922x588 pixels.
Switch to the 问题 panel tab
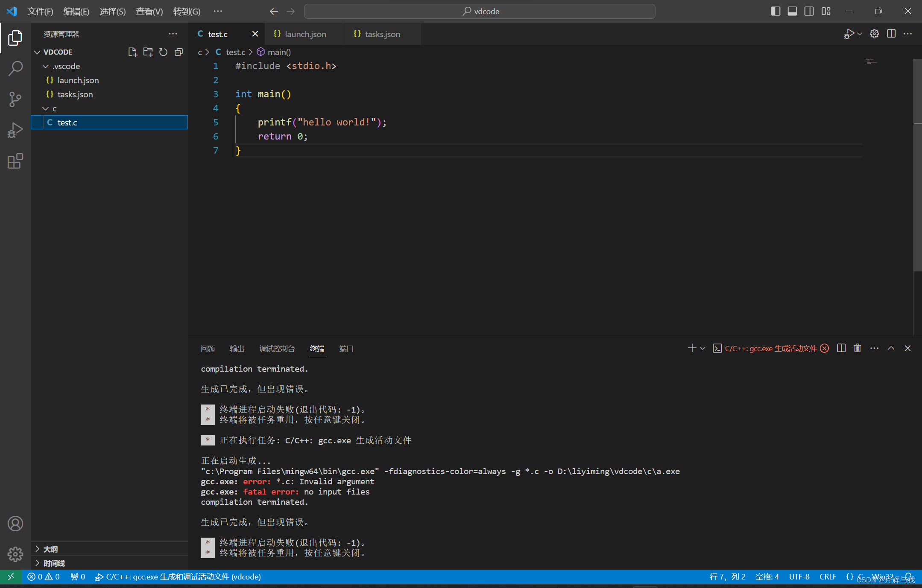pyautogui.click(x=208, y=349)
